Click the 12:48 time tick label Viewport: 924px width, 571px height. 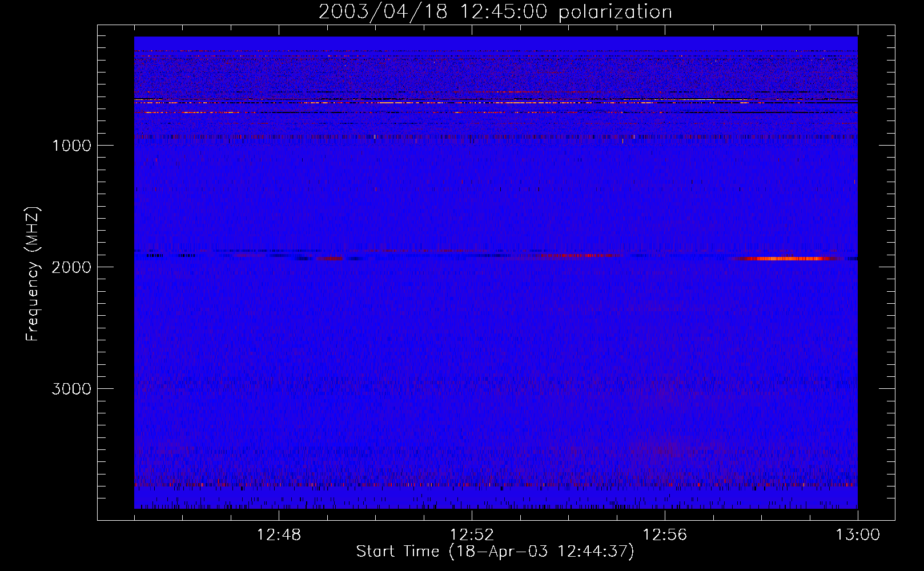pos(279,535)
